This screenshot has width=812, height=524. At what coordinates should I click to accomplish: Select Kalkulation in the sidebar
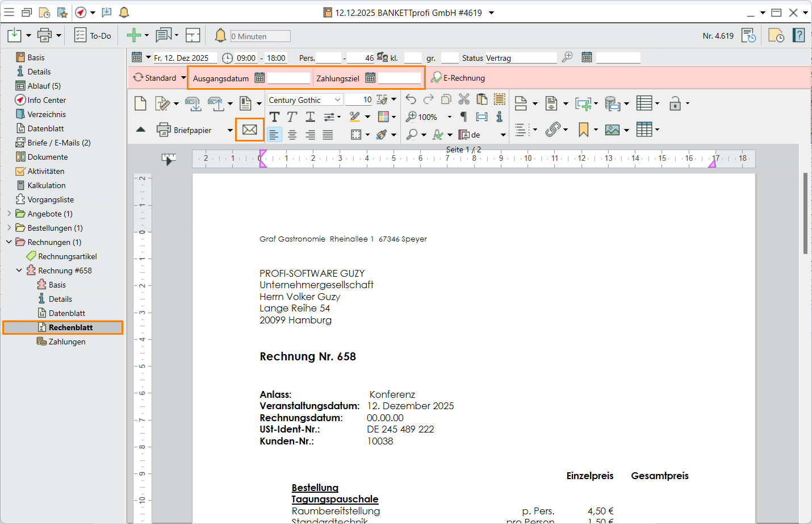pos(47,185)
